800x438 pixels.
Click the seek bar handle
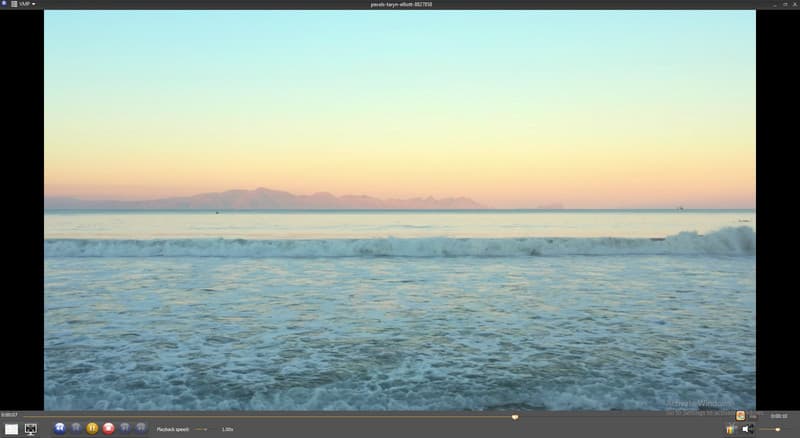click(515, 416)
